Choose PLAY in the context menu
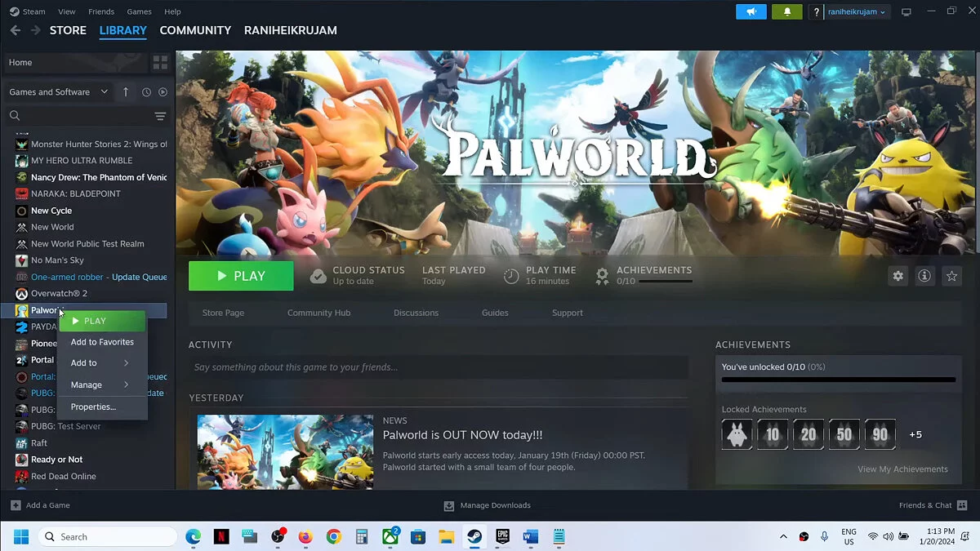Viewport: 980px width, 551px height. pos(102,321)
